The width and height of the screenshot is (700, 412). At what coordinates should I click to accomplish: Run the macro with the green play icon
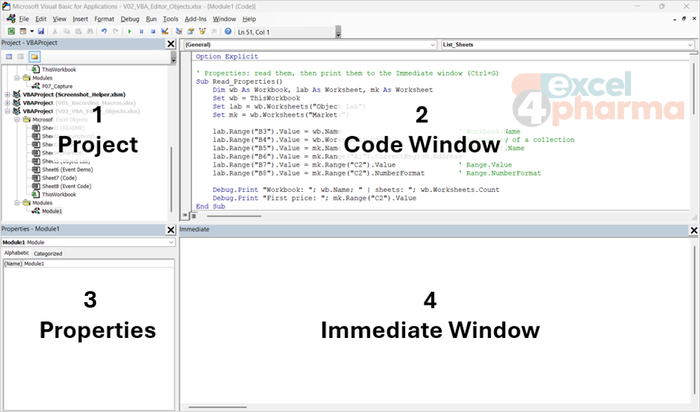point(129,31)
